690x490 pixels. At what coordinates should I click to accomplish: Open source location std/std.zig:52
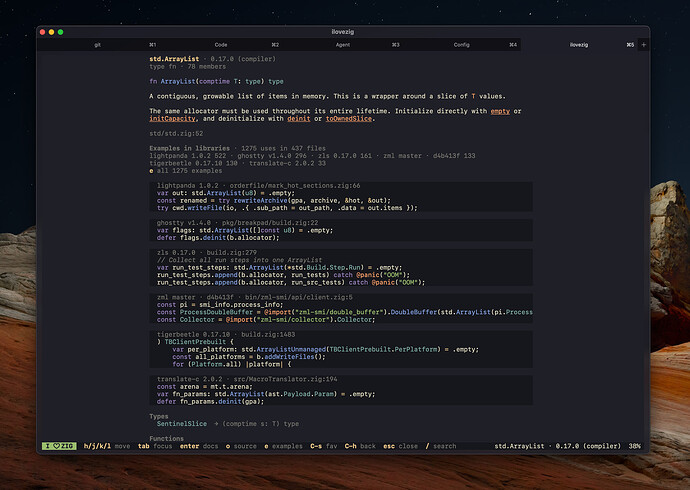point(176,133)
